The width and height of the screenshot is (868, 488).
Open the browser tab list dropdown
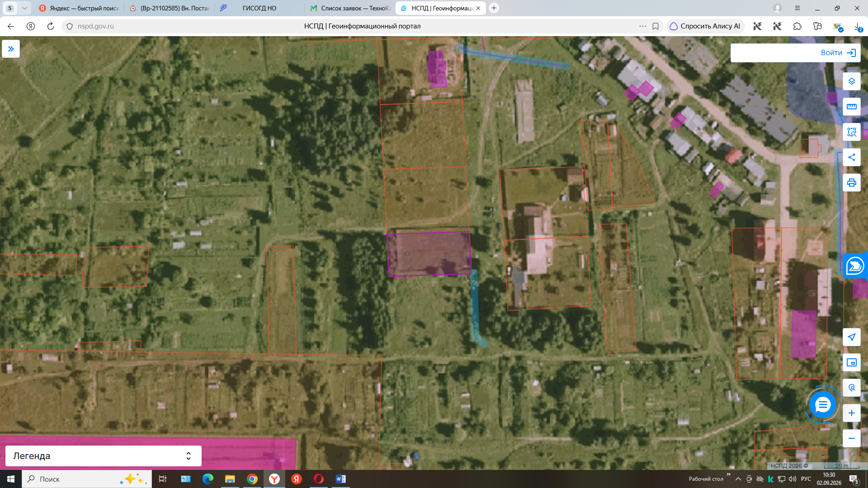(x=24, y=8)
